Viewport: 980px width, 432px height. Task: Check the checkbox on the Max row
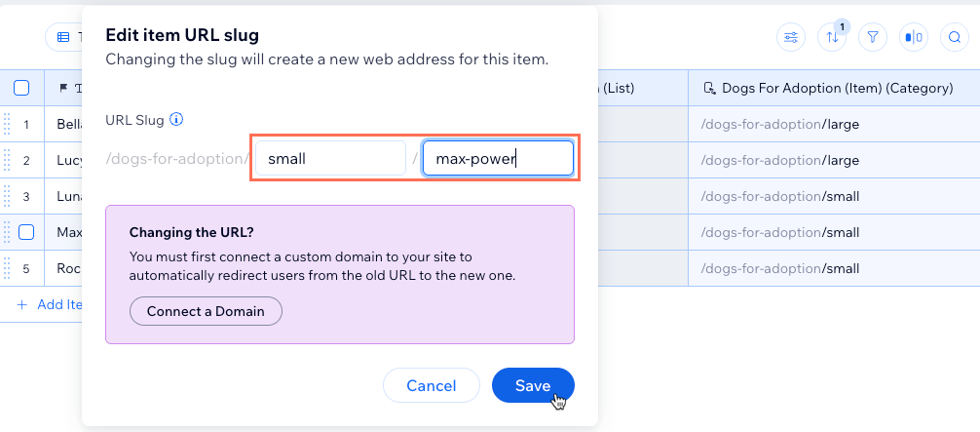[26, 232]
